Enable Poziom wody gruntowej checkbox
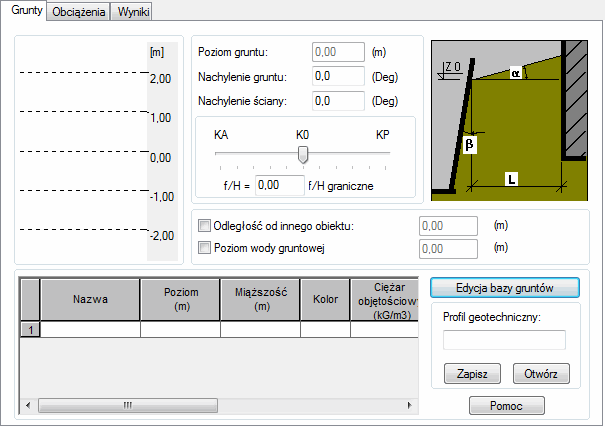Screen dimensions: 605x427 204,248
